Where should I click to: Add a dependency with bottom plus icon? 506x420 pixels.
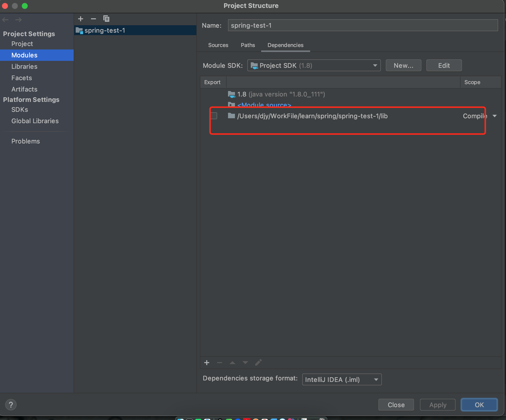coord(207,363)
